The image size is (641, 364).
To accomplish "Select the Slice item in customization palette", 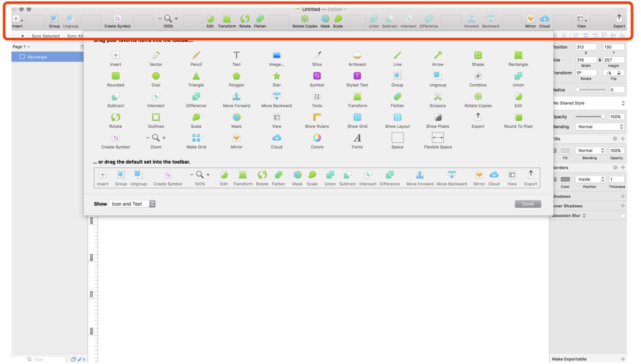I will [x=317, y=58].
